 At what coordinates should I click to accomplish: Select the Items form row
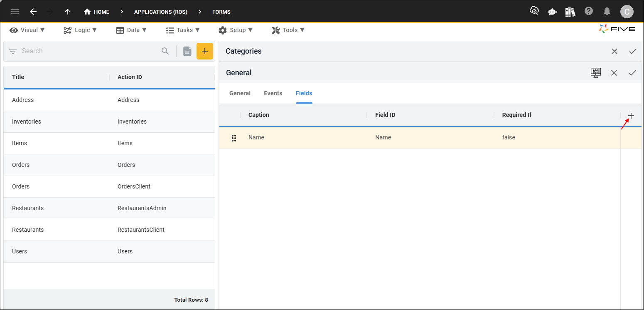click(x=109, y=143)
